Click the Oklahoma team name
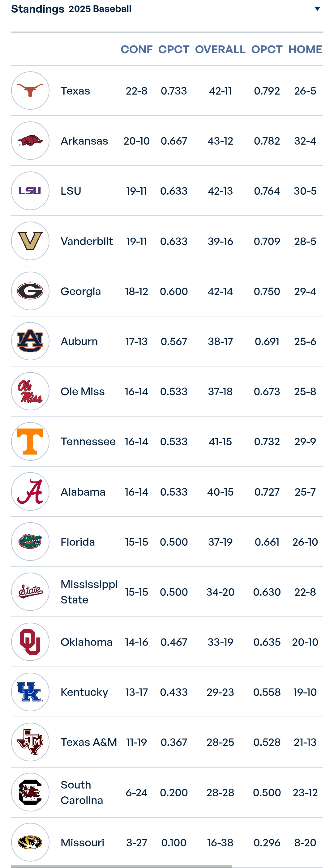Image resolution: width=334 pixels, height=868 pixels. tap(86, 642)
